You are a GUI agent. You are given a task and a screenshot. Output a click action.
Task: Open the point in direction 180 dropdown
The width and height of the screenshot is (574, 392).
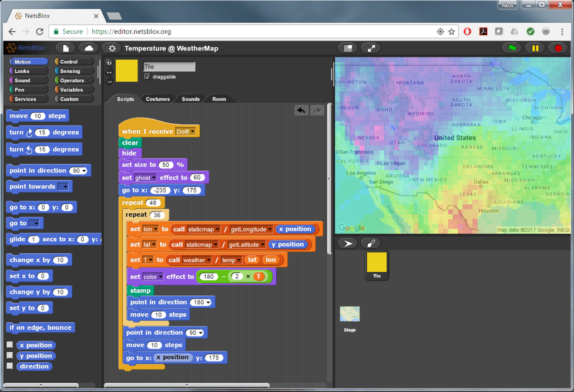208,302
